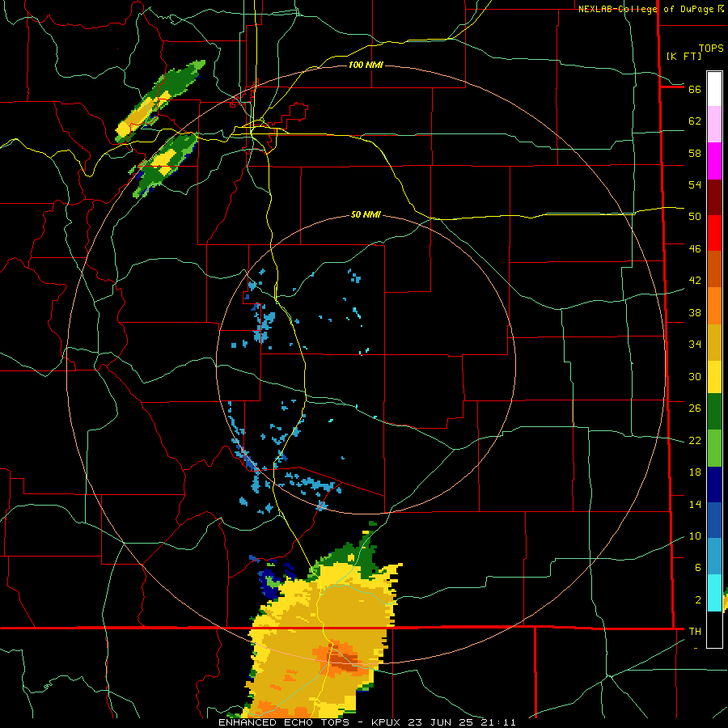Click the "62" legend value
This screenshot has height=728, width=728.
(695, 121)
